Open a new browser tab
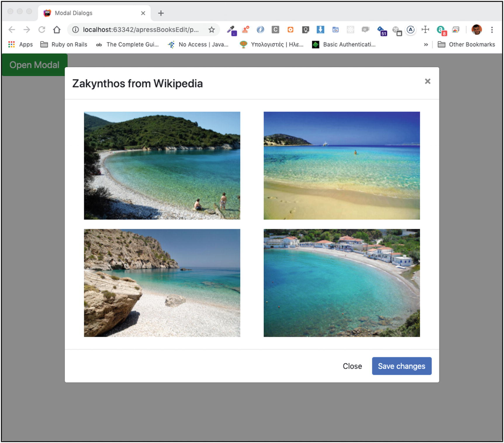504x443 pixels. [161, 13]
